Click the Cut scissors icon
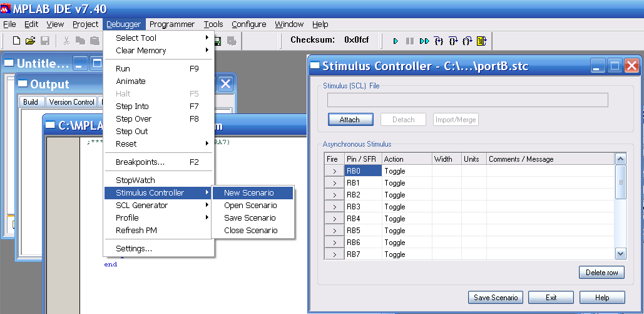This screenshot has height=314, width=644. coord(66,41)
